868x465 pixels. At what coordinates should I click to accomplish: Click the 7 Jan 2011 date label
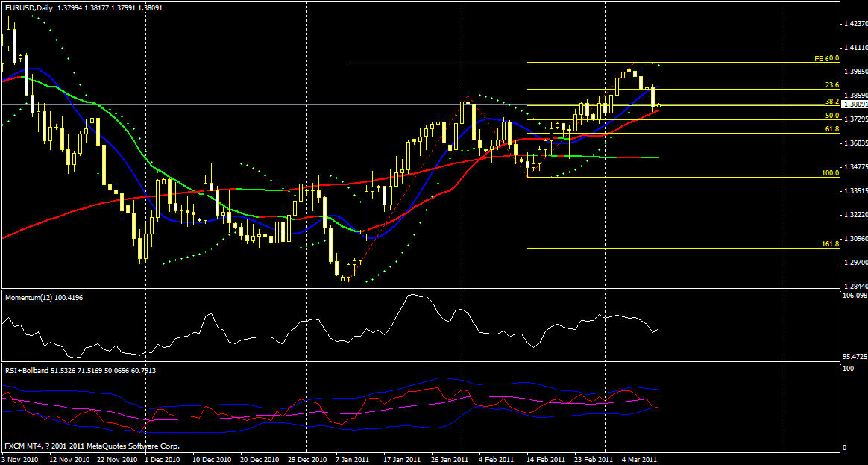point(353,460)
